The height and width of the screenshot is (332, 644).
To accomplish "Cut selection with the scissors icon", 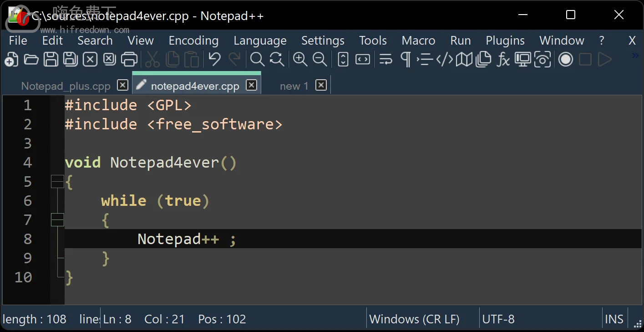I will click(x=152, y=59).
